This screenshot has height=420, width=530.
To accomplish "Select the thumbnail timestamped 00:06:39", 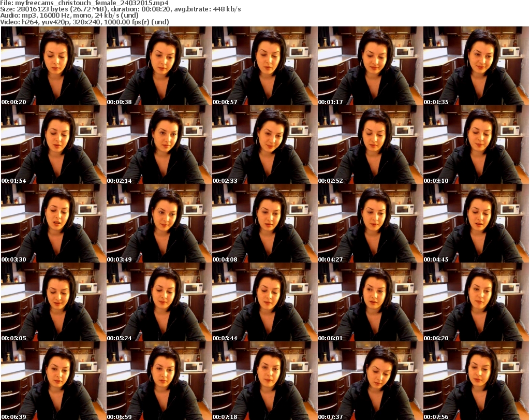I will (53, 381).
